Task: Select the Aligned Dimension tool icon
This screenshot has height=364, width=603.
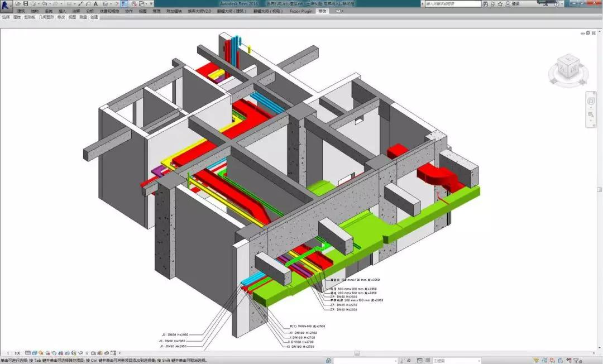Action: point(80,3)
